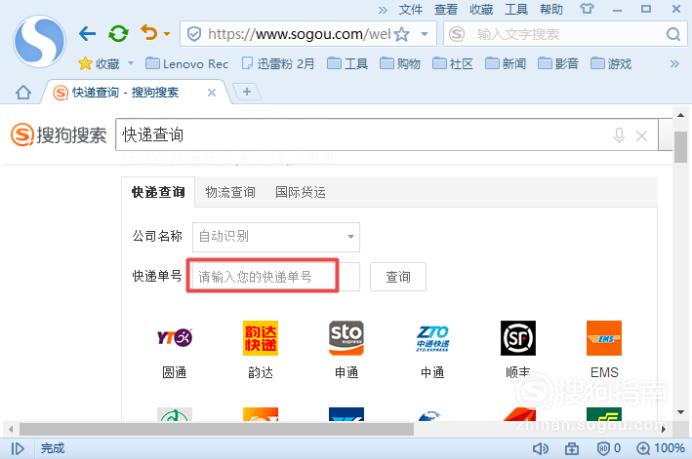Click the horizontal scrollbar thumb

tap(216, 429)
